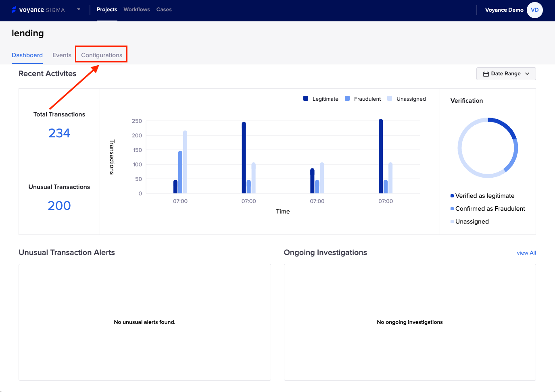Open the Date Range dropdown
Viewport: 555px width, 392px height.
coord(506,74)
